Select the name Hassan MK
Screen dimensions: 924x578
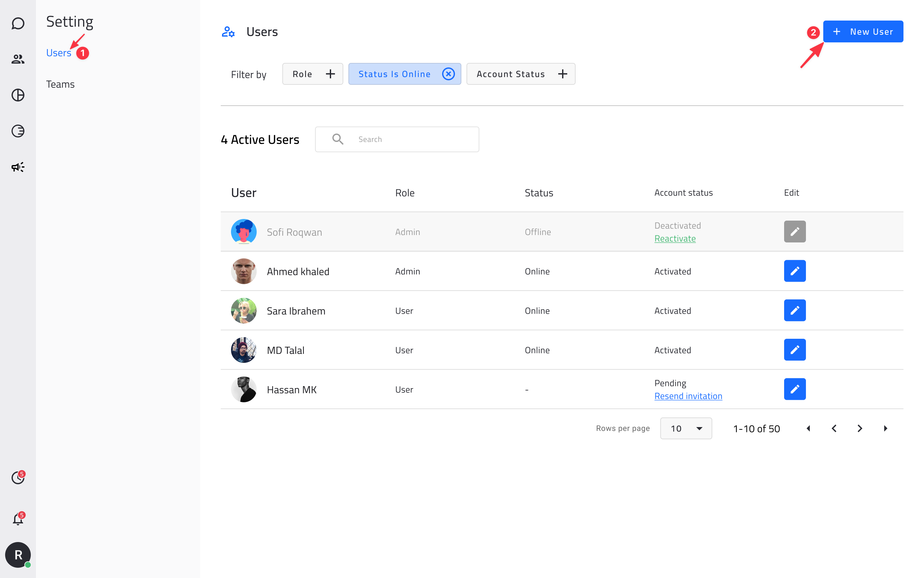click(292, 390)
